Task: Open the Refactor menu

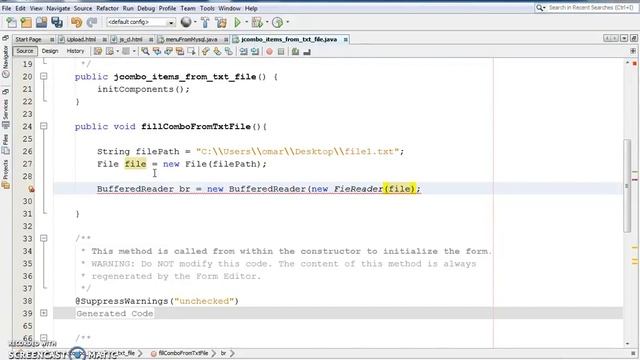Action: pyautogui.click(x=107, y=8)
